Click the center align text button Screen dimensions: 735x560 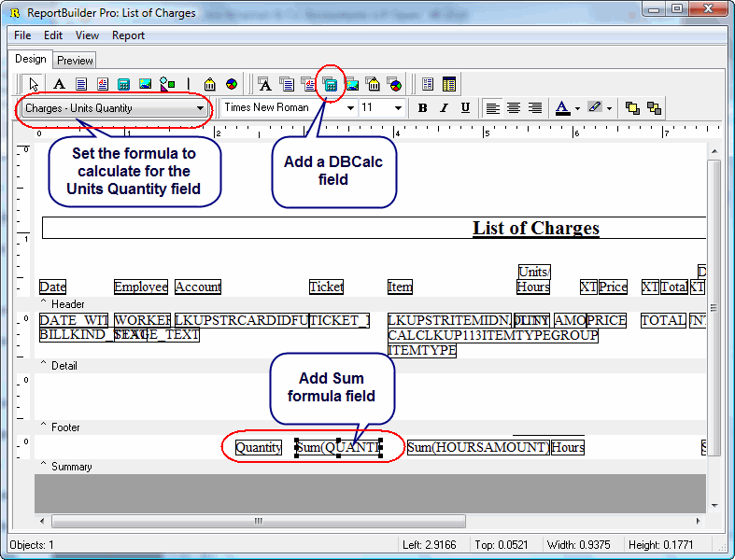tap(514, 108)
